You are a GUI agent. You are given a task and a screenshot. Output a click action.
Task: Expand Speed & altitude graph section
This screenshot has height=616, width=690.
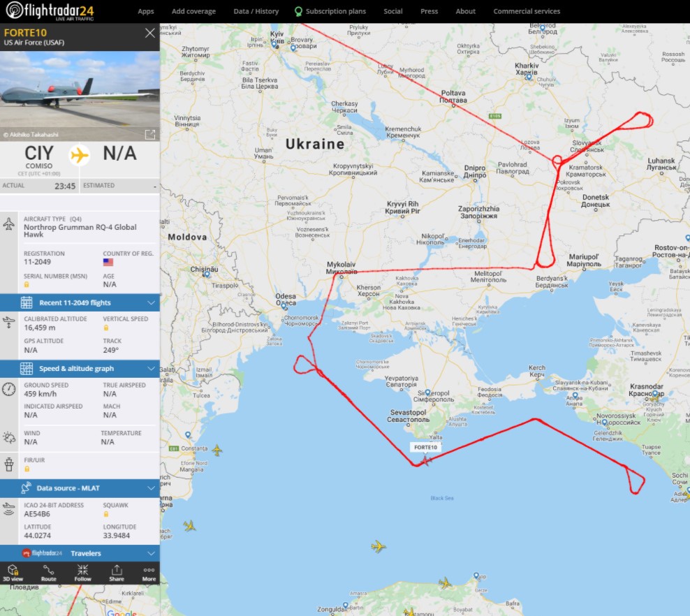[80, 369]
